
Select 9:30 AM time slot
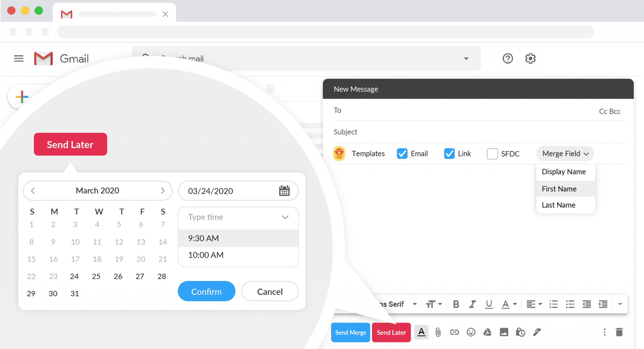tap(238, 238)
